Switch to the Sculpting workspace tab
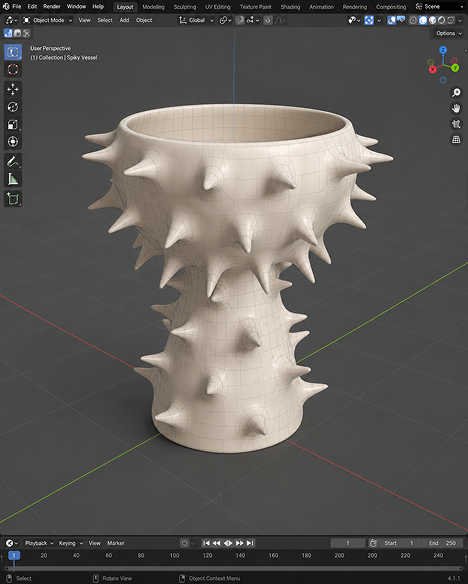Viewport: 468px width, 584px height. pyautogui.click(x=185, y=7)
